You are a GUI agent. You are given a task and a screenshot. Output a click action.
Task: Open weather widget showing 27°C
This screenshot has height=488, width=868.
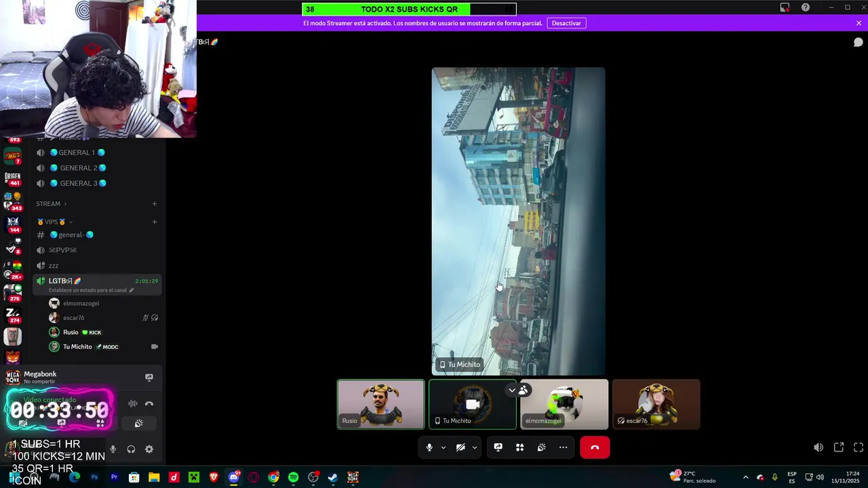click(x=692, y=477)
